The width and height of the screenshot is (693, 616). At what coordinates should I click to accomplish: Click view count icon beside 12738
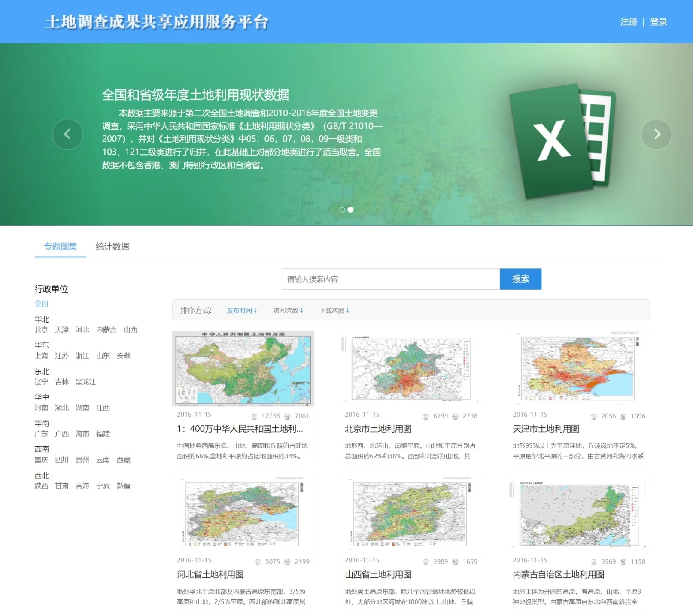(254, 417)
